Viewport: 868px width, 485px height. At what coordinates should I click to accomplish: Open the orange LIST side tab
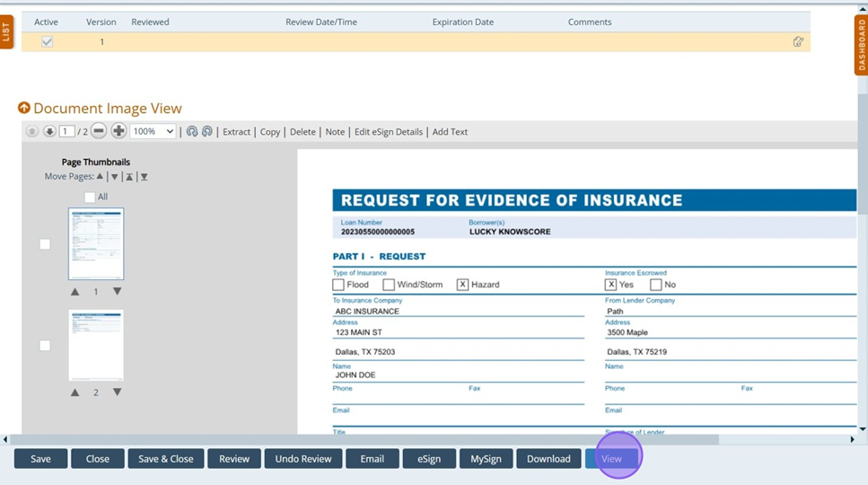6,31
